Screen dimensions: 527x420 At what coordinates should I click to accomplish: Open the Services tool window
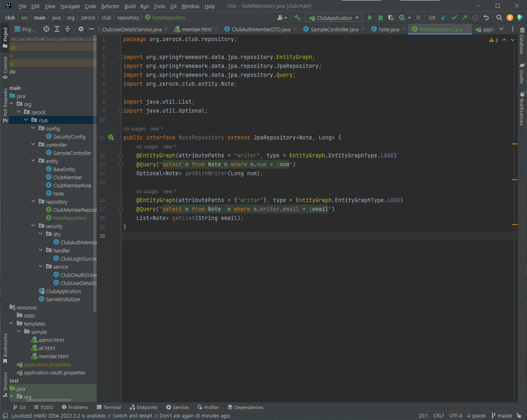(x=177, y=407)
